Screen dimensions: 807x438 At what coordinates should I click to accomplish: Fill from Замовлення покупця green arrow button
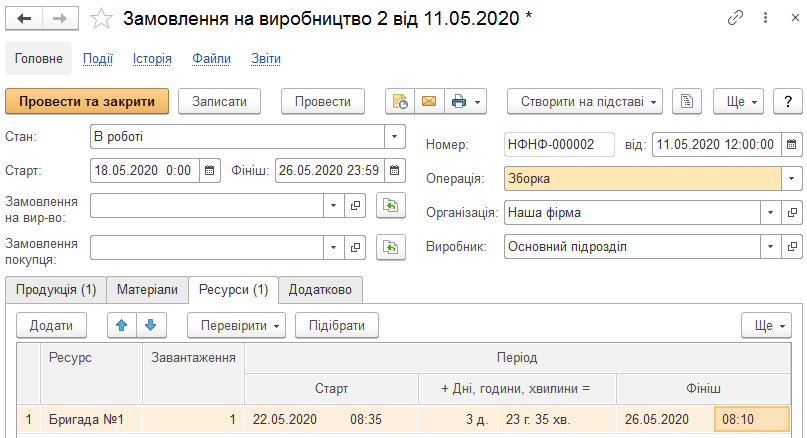click(x=391, y=248)
